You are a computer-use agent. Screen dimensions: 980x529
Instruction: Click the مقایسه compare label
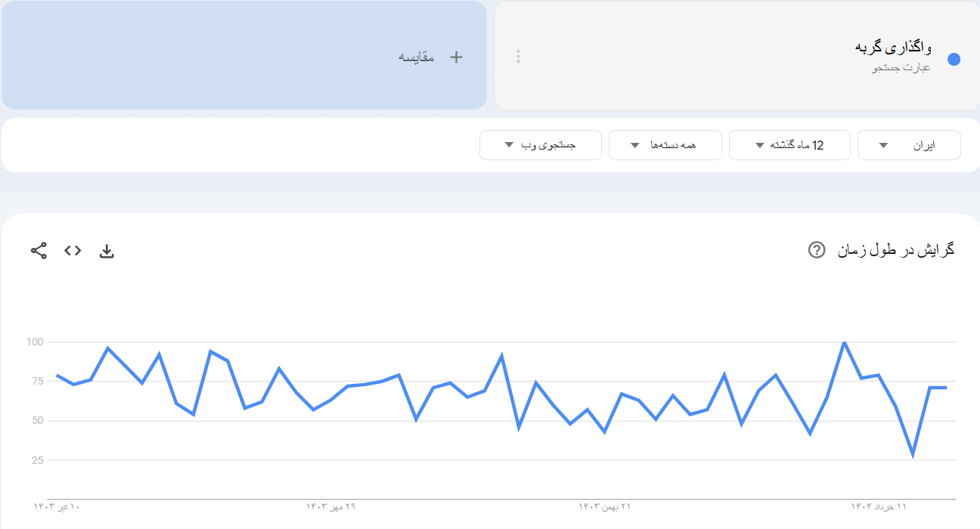point(417,57)
